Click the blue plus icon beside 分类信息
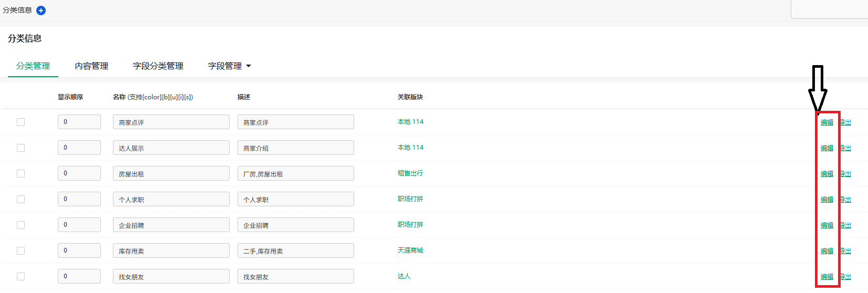 click(x=41, y=11)
